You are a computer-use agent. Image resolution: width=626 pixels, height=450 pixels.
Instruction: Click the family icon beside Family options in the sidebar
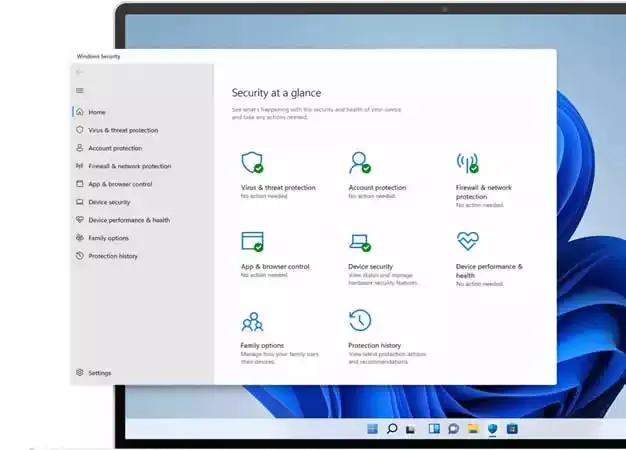80,238
